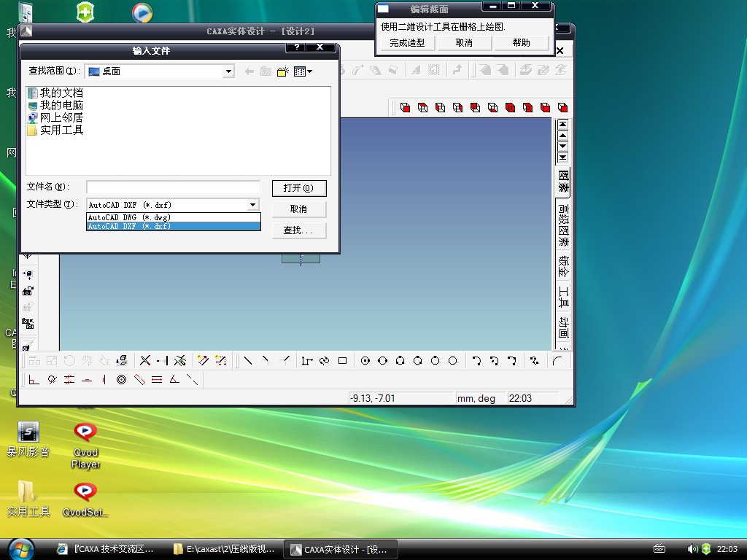Click 完成造型 in edit section window
747x560 pixels.
(x=407, y=43)
